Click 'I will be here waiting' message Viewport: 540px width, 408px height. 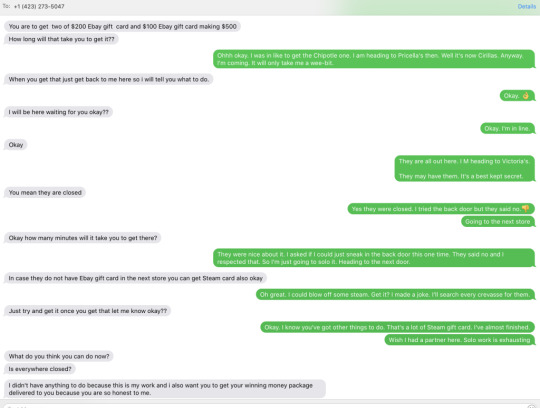point(58,112)
